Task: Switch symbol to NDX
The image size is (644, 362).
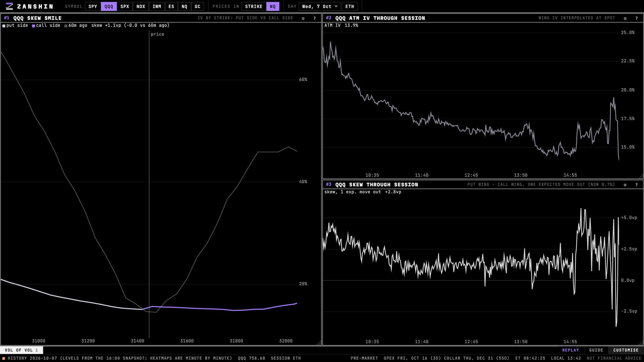Action: pos(141,6)
